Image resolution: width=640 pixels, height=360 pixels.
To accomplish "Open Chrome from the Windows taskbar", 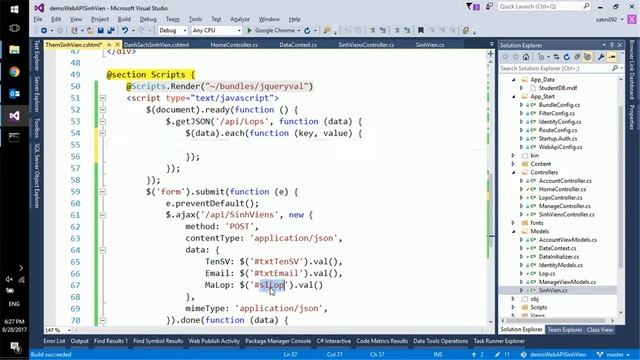I will [14, 72].
